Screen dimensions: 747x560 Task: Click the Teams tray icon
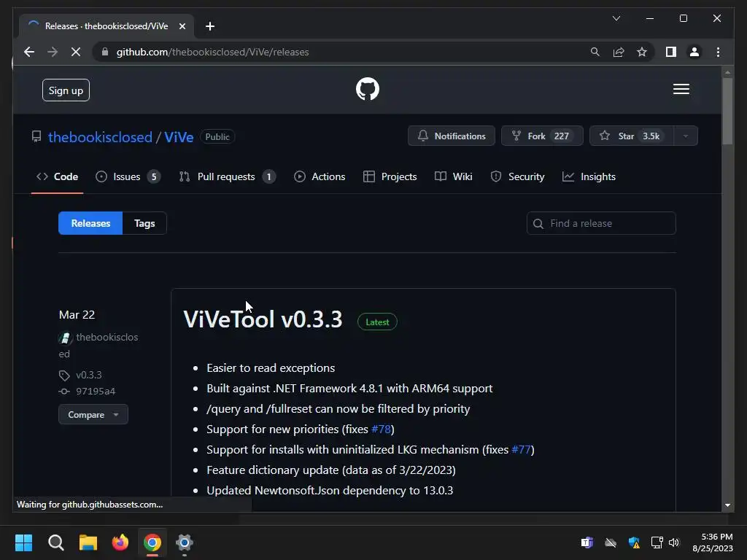click(x=587, y=542)
